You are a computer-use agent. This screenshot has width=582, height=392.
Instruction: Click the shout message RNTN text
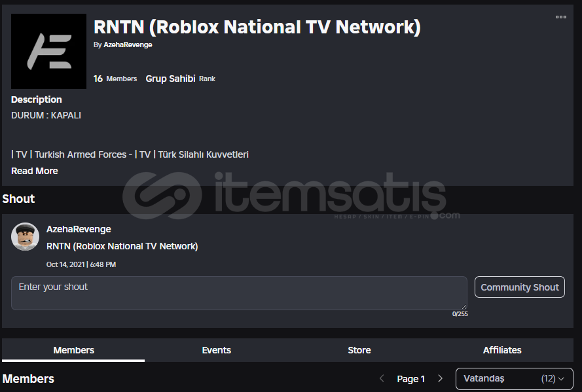(x=122, y=246)
